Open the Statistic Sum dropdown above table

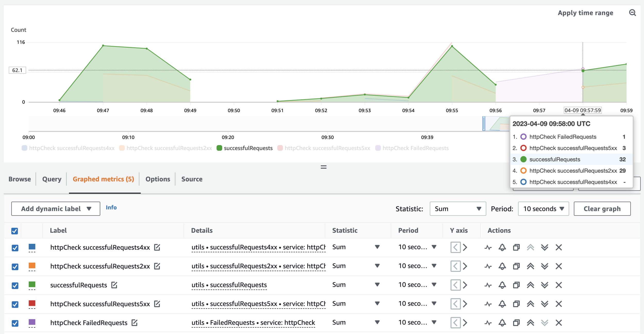(458, 209)
